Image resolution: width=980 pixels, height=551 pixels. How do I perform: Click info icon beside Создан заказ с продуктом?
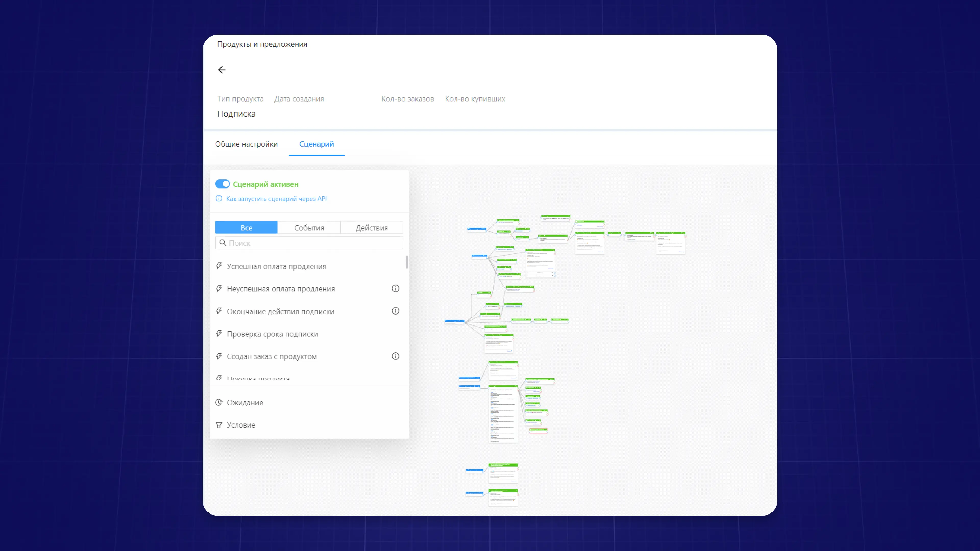[x=395, y=356]
